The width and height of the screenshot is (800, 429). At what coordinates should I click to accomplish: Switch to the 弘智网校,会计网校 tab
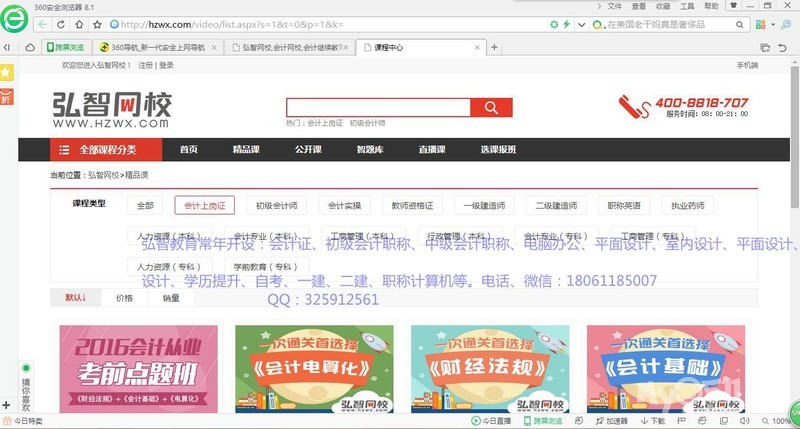point(291,47)
